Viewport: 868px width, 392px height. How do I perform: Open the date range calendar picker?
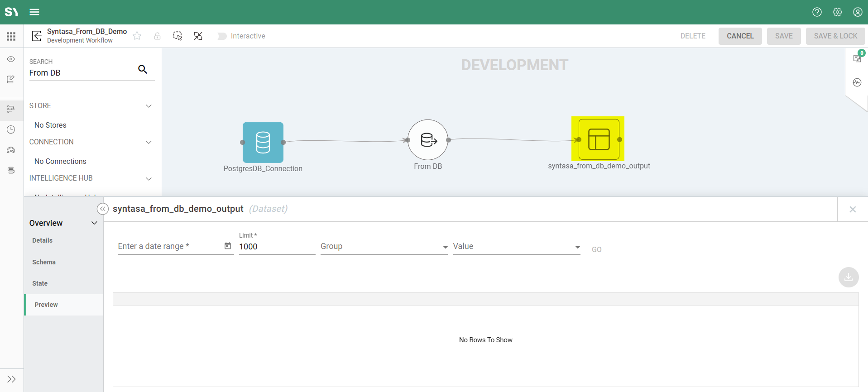click(228, 246)
